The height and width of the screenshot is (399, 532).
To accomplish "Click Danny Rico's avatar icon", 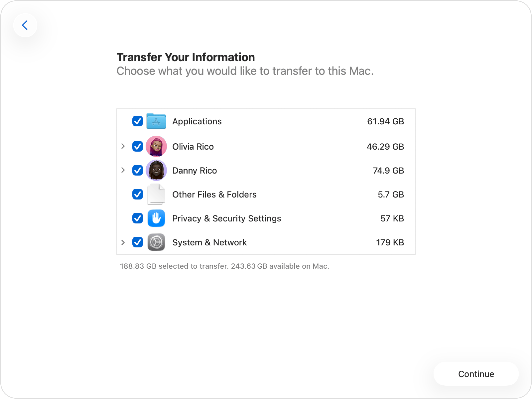I will click(156, 171).
